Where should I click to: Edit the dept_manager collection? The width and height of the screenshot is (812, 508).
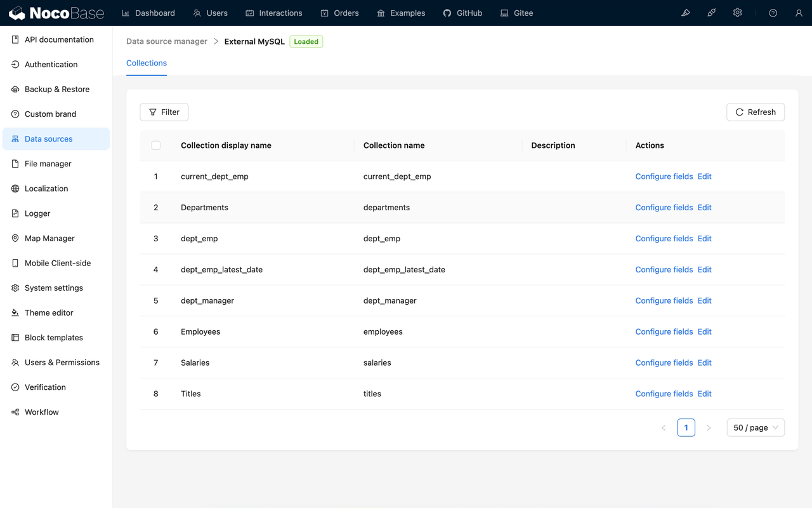click(x=705, y=300)
